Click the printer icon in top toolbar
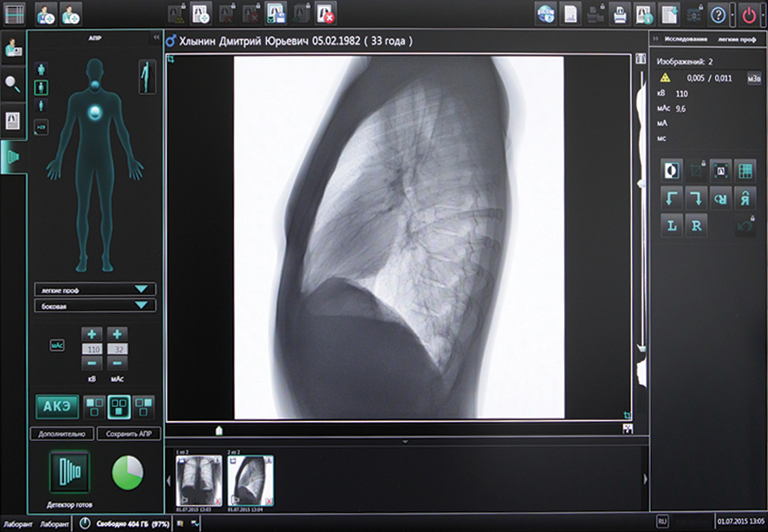The width and height of the screenshot is (768, 532). 621,13
